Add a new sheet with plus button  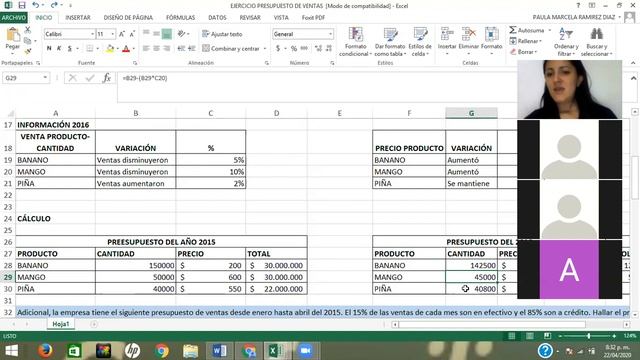click(94, 324)
